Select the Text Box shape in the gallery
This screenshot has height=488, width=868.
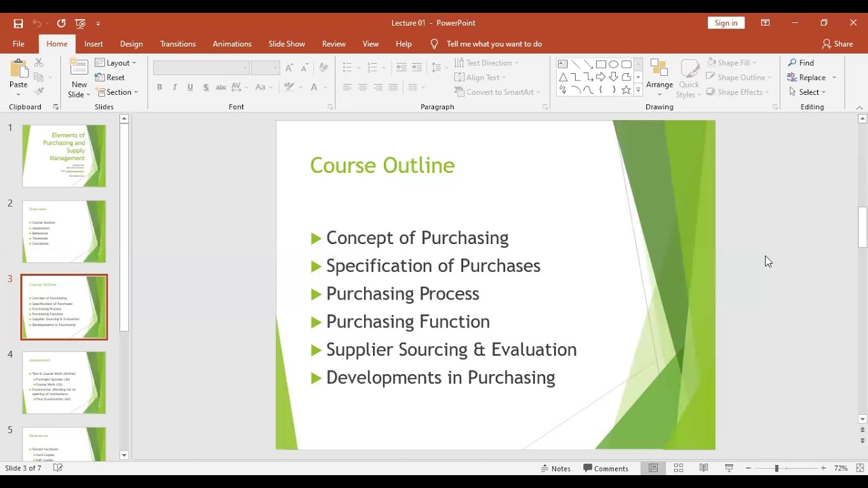tap(563, 64)
